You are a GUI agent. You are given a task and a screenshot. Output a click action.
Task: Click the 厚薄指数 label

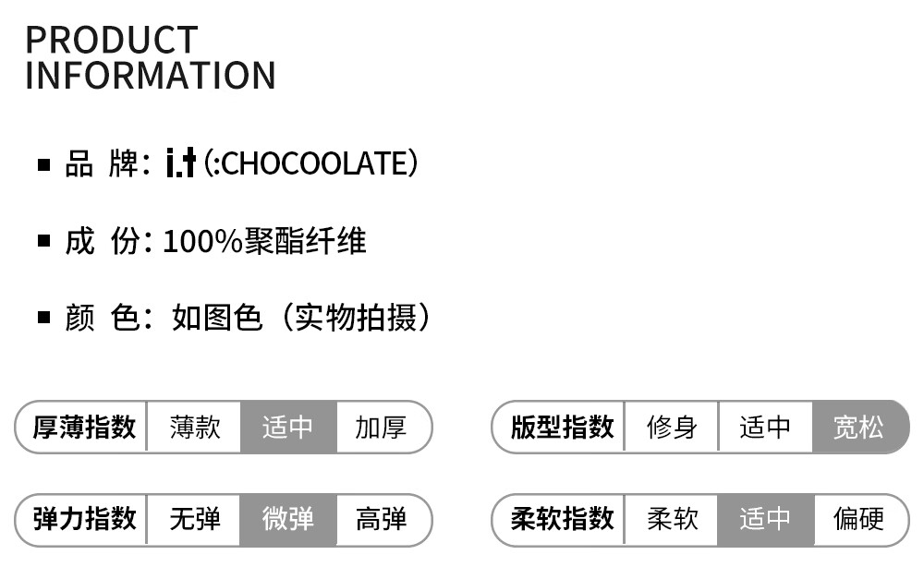click(84, 428)
